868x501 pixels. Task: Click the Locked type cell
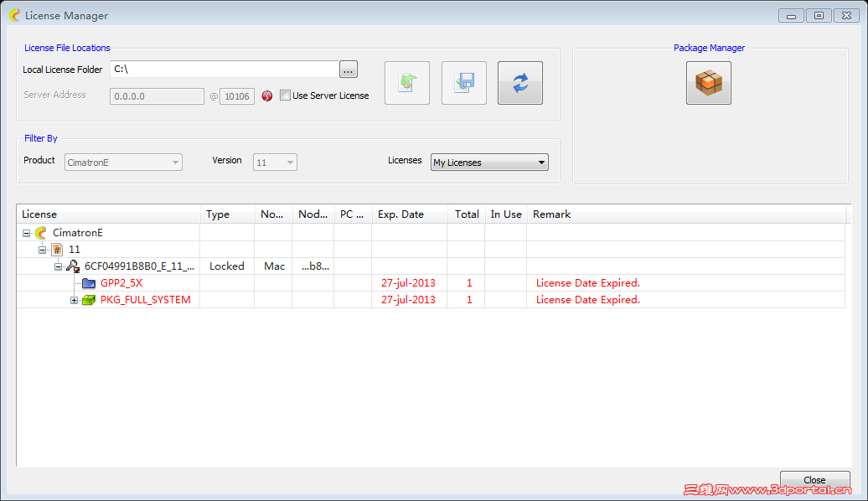(227, 266)
